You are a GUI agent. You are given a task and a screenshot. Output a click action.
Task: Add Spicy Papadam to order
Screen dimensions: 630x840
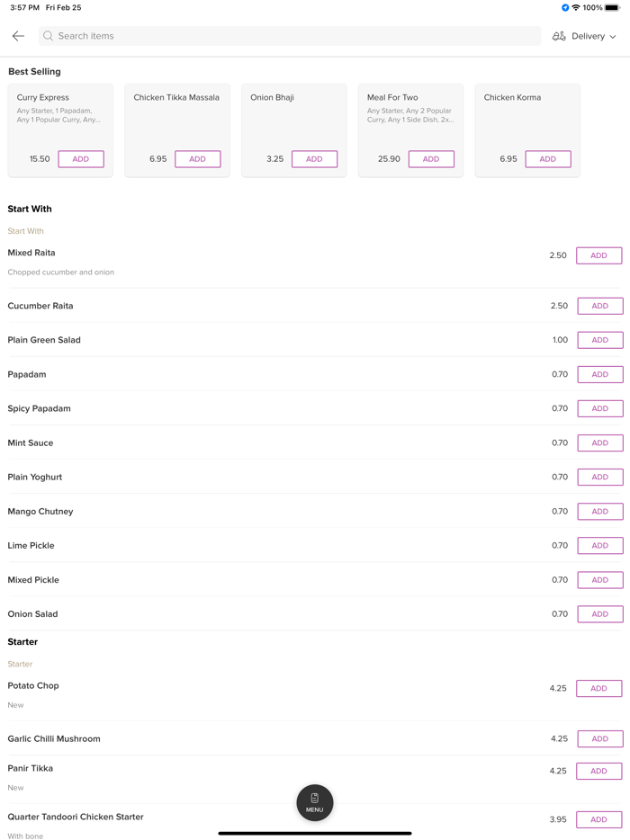pos(599,408)
